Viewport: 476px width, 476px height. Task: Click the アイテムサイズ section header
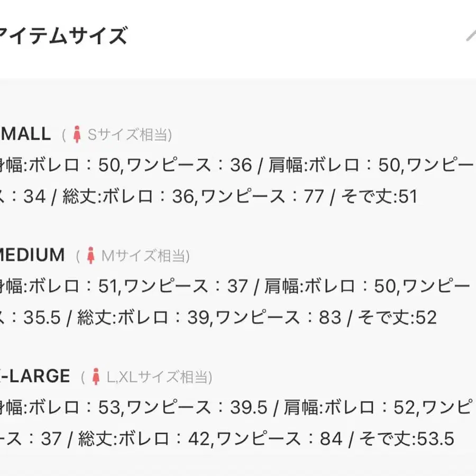coord(63,36)
